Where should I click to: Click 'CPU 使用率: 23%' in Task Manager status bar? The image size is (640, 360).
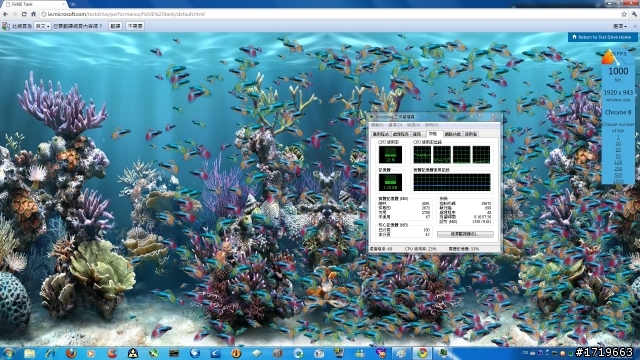click(420, 249)
